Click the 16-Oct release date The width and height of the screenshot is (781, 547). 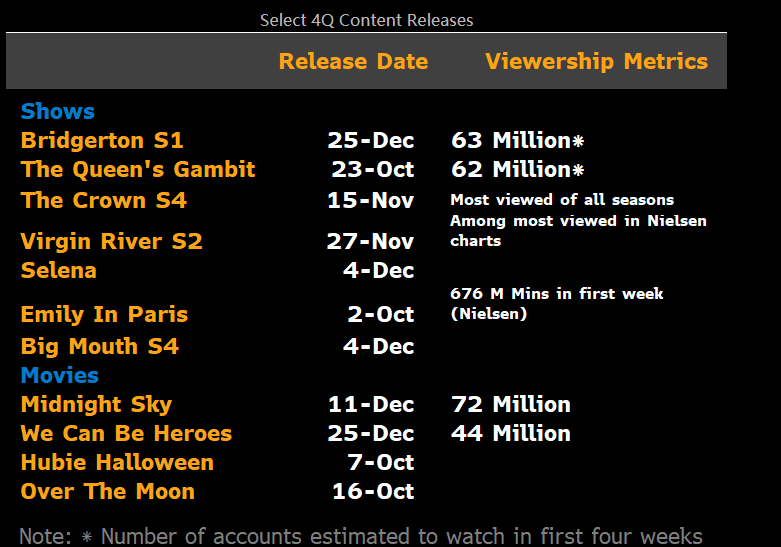click(373, 491)
